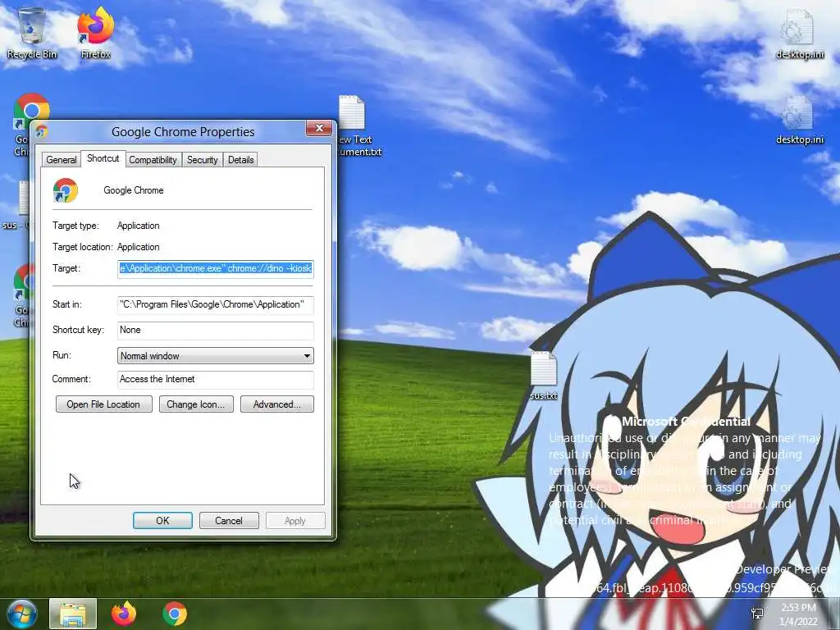Click the Target type value Application
The image size is (840, 630).
(x=138, y=226)
